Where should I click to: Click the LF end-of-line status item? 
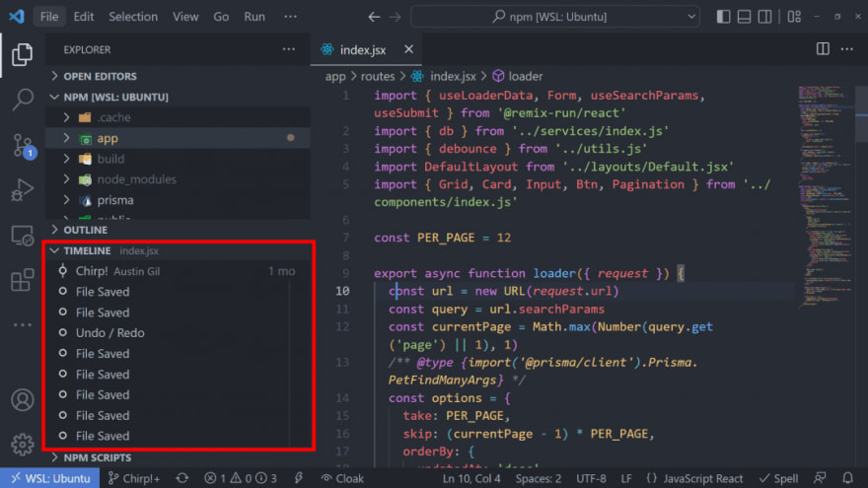(x=626, y=478)
